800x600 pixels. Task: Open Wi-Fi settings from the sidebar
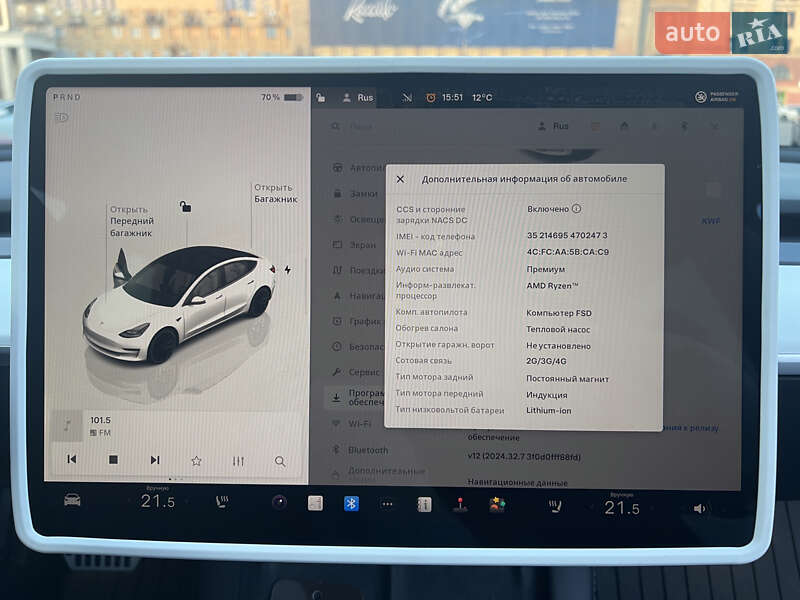[x=337, y=424]
